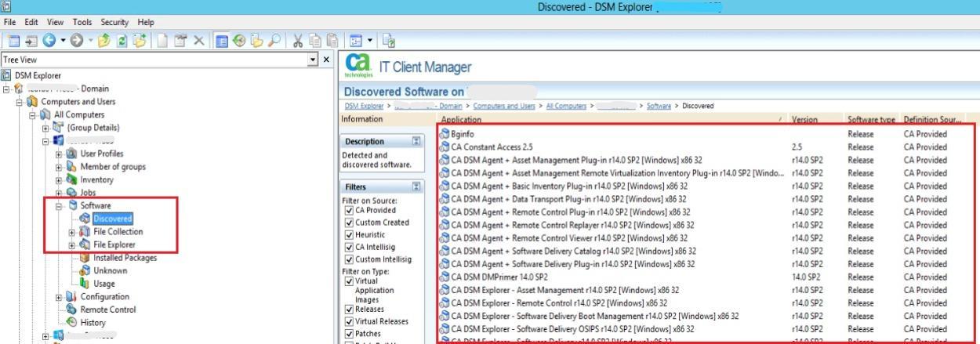
Task: Click the Copy toolbar icon
Action: (x=315, y=40)
